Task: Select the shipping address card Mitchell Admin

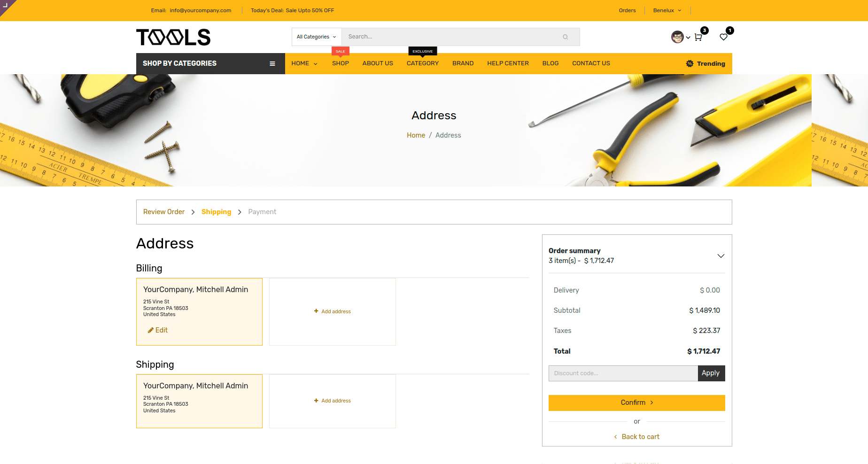Action: (x=199, y=401)
